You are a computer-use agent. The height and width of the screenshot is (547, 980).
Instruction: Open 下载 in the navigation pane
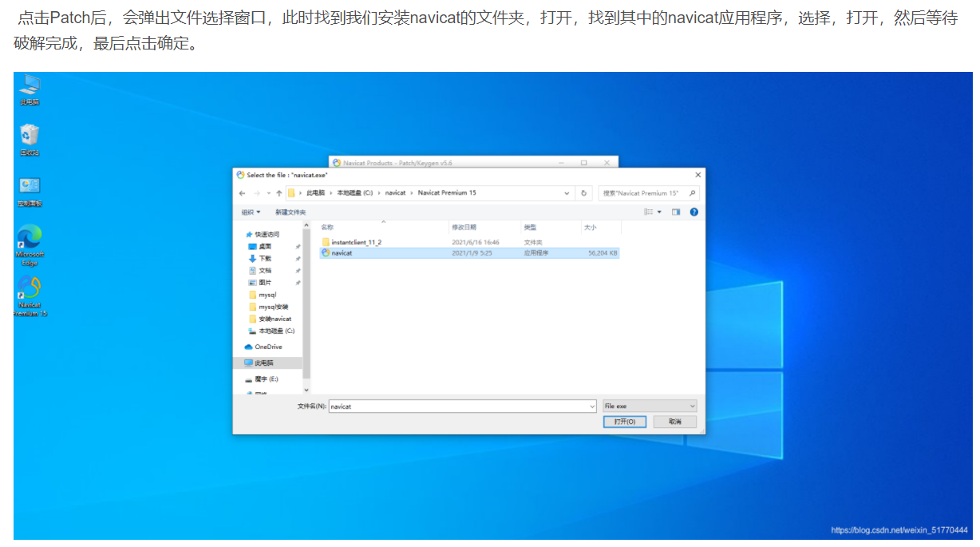[x=265, y=259]
